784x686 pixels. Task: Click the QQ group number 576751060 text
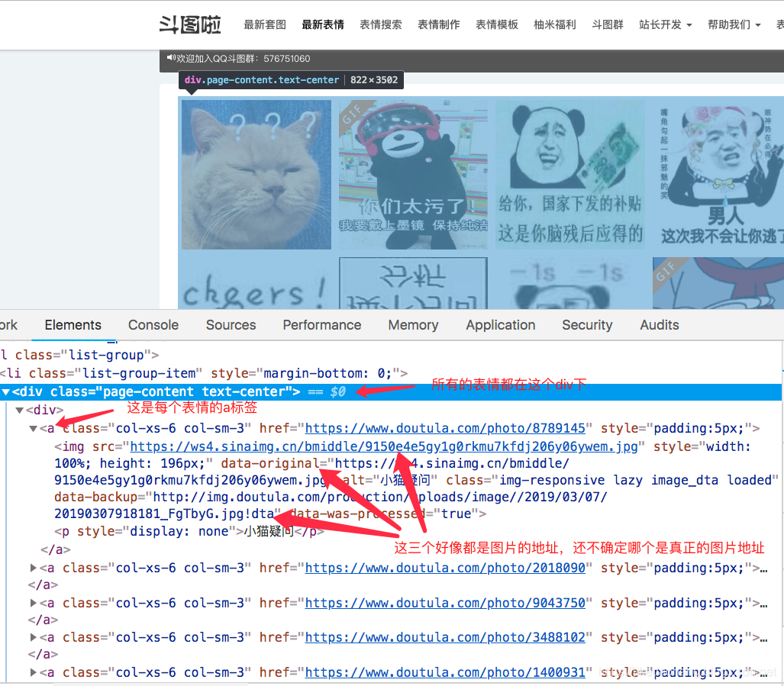tap(286, 59)
